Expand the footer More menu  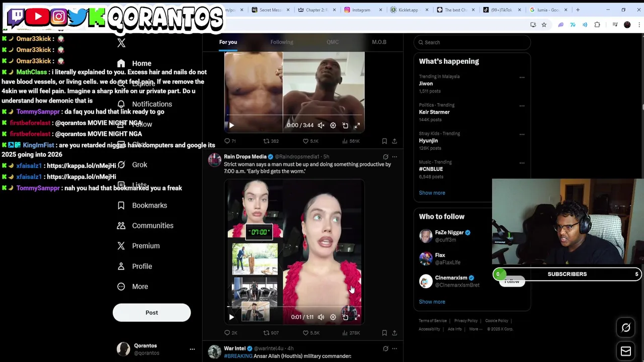475,329
